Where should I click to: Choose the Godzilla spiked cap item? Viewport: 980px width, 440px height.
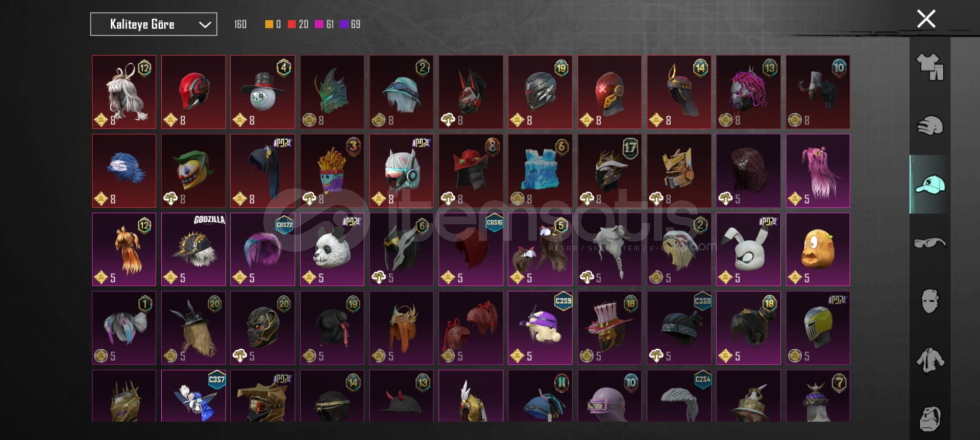pyautogui.click(x=193, y=249)
